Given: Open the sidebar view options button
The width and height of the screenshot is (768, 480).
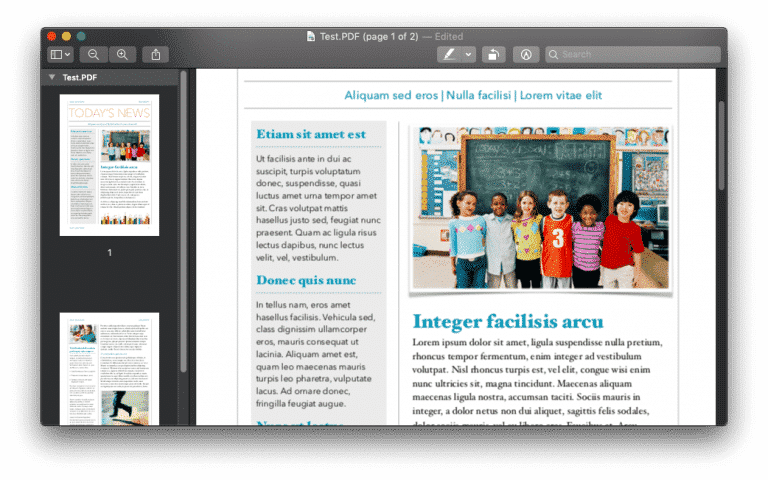Looking at the screenshot, I should [x=60, y=54].
